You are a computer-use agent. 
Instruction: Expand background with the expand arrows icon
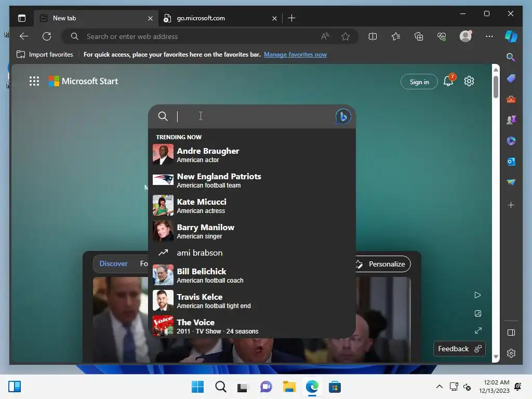pyautogui.click(x=478, y=330)
